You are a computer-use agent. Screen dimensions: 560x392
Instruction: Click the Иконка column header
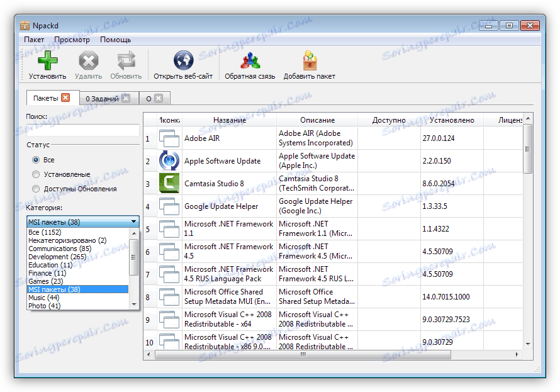click(170, 120)
